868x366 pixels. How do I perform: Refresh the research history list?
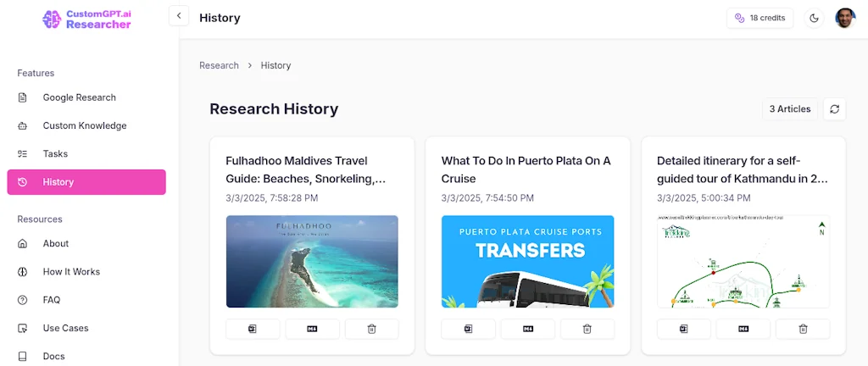[x=834, y=109]
